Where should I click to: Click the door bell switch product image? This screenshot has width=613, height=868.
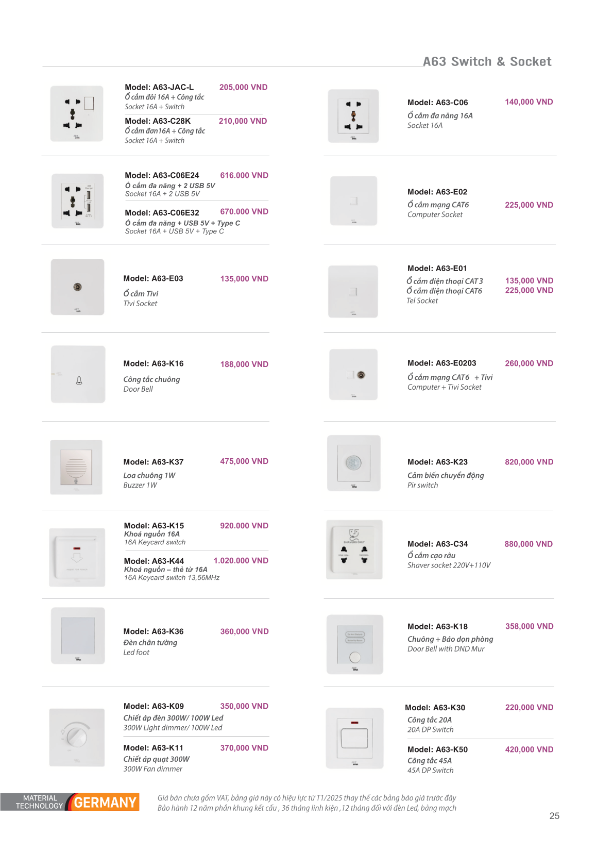coord(78,375)
